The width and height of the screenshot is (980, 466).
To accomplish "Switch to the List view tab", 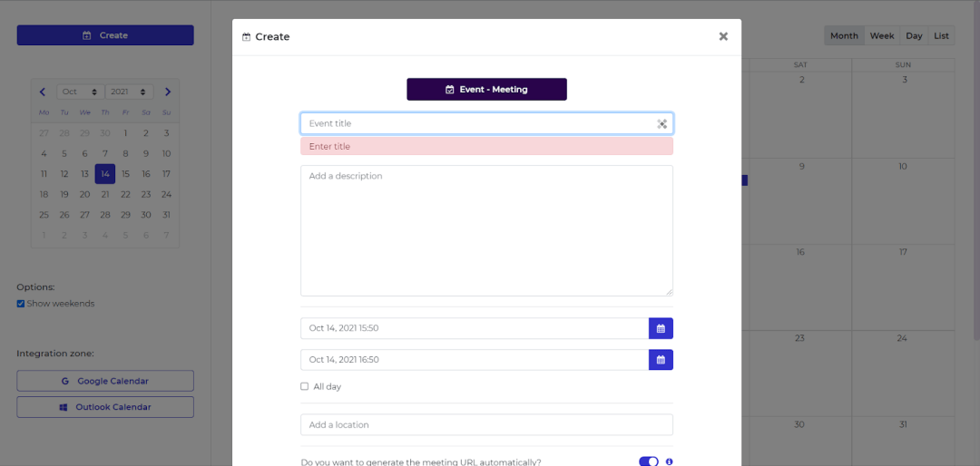I will [x=941, y=35].
